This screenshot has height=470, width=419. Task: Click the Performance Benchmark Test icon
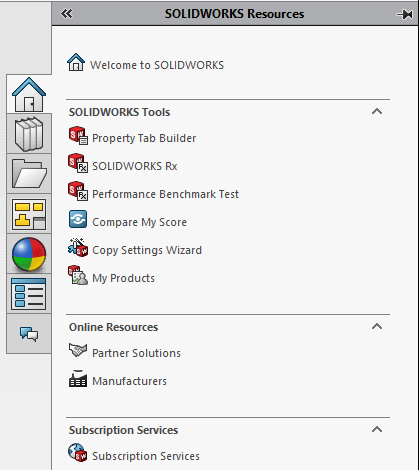[78, 191]
